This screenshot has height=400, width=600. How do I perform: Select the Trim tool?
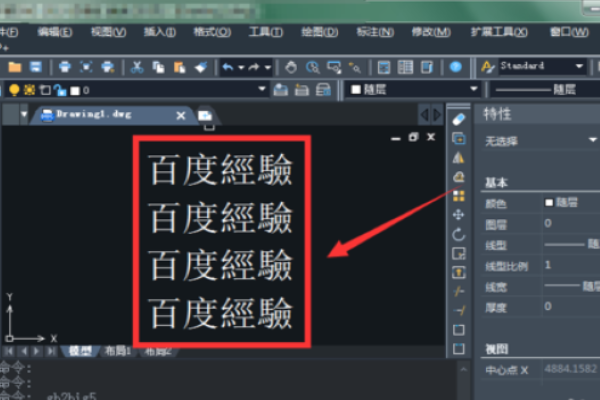(x=458, y=291)
